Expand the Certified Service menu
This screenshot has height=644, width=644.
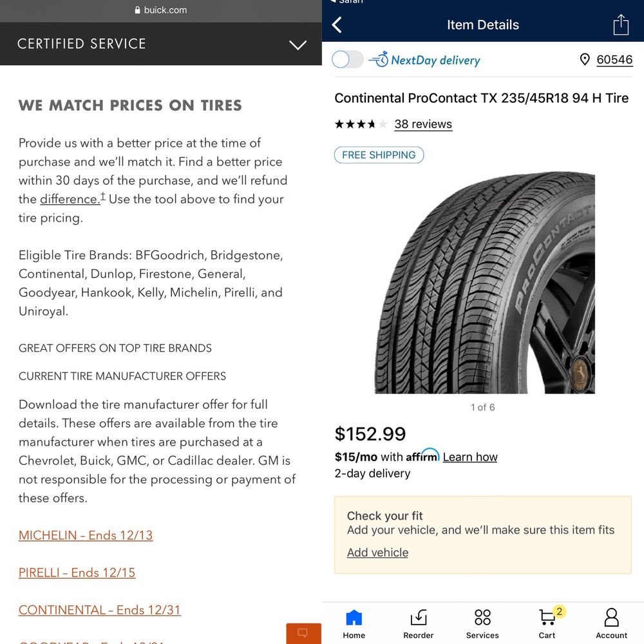click(x=298, y=44)
